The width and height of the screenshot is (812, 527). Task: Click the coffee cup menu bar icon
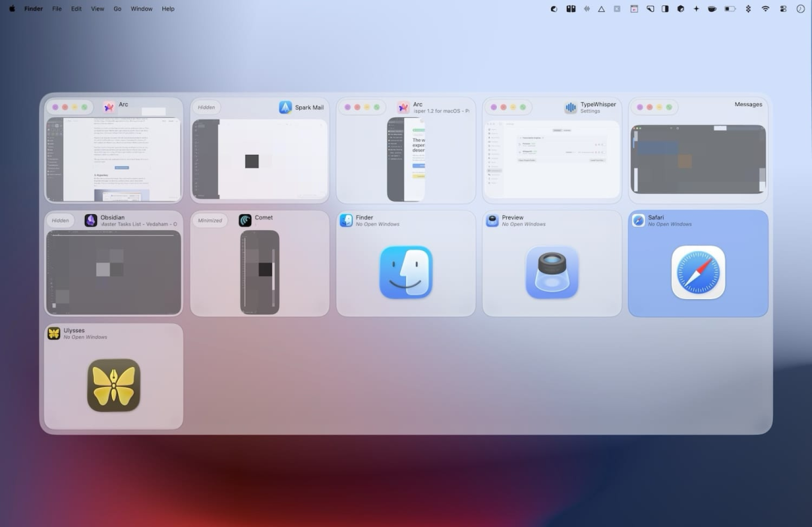pos(712,9)
